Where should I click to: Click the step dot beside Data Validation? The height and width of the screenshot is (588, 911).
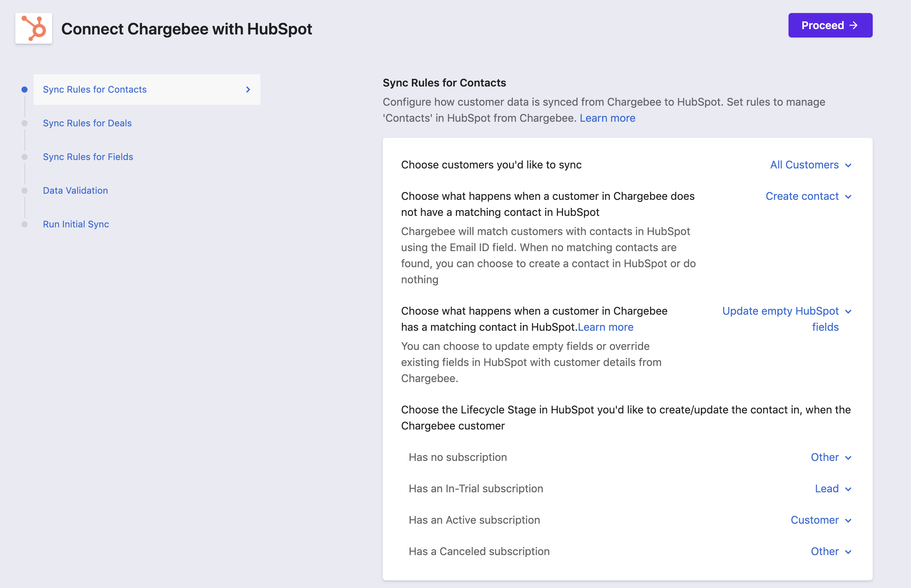pyautogui.click(x=24, y=191)
